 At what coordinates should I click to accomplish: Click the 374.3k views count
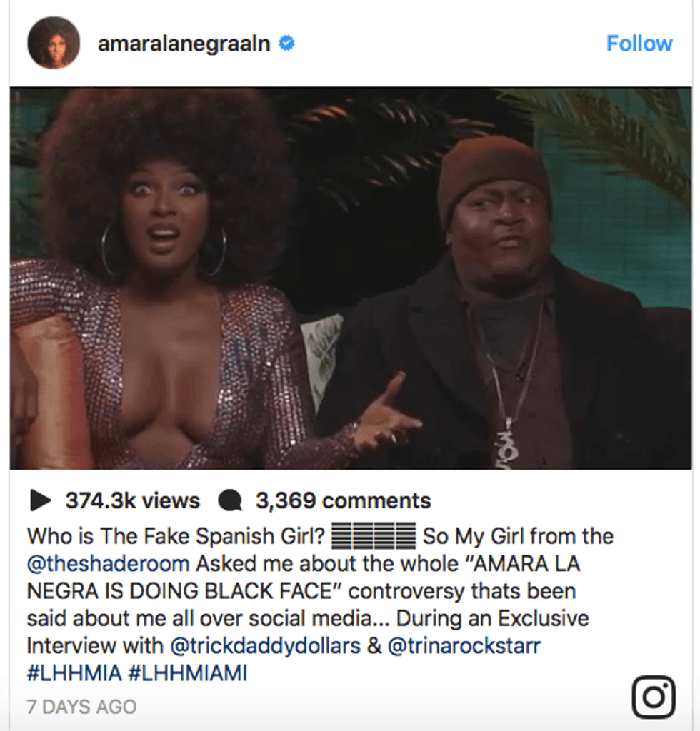[x=133, y=500]
